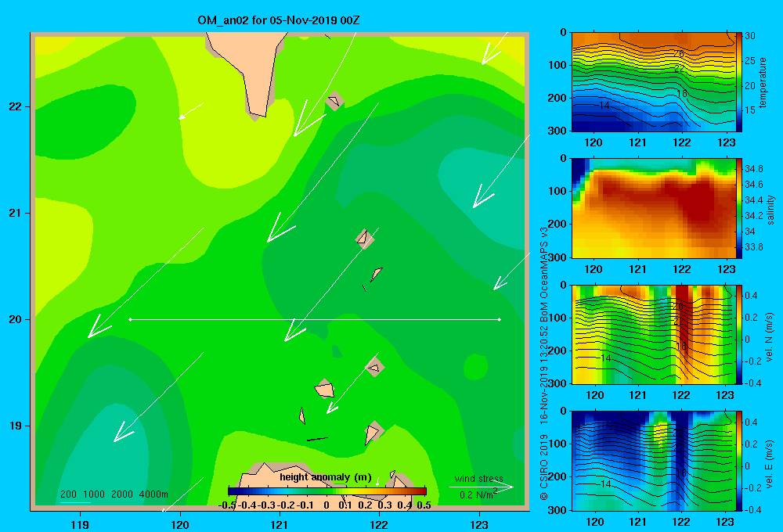This screenshot has height=532, width=783.
Task: Click the 'temperature' color bar axis label
Action: (x=763, y=82)
